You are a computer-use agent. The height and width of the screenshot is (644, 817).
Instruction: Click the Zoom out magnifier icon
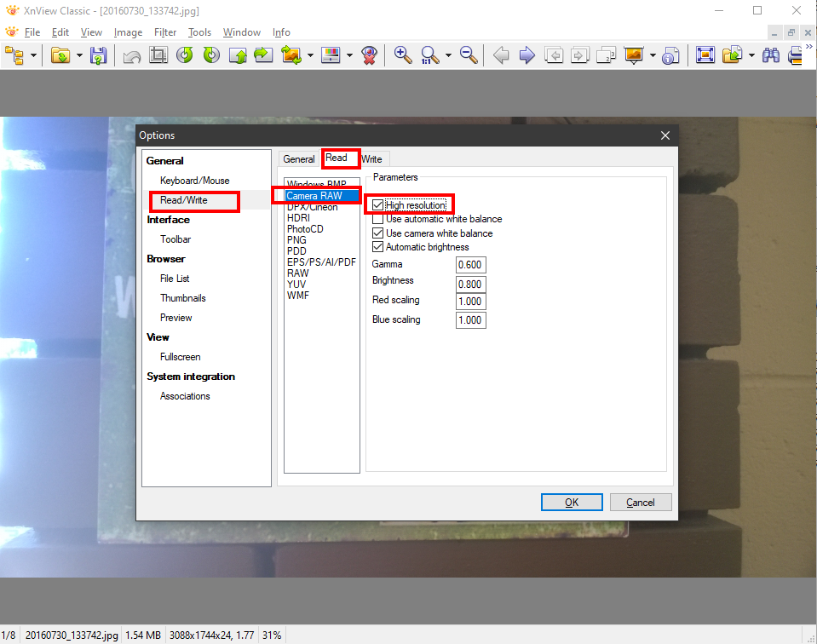[x=468, y=56]
